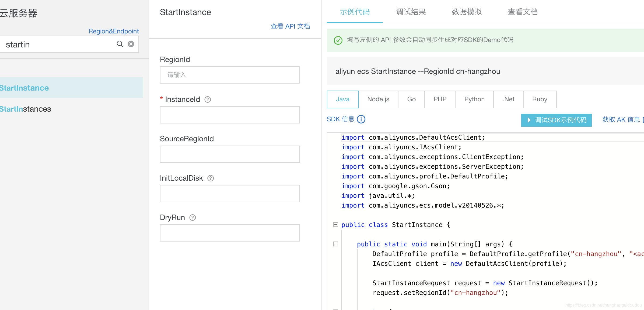Clear the search box with the X icon
Screen dimensions: 644x310
pos(131,44)
